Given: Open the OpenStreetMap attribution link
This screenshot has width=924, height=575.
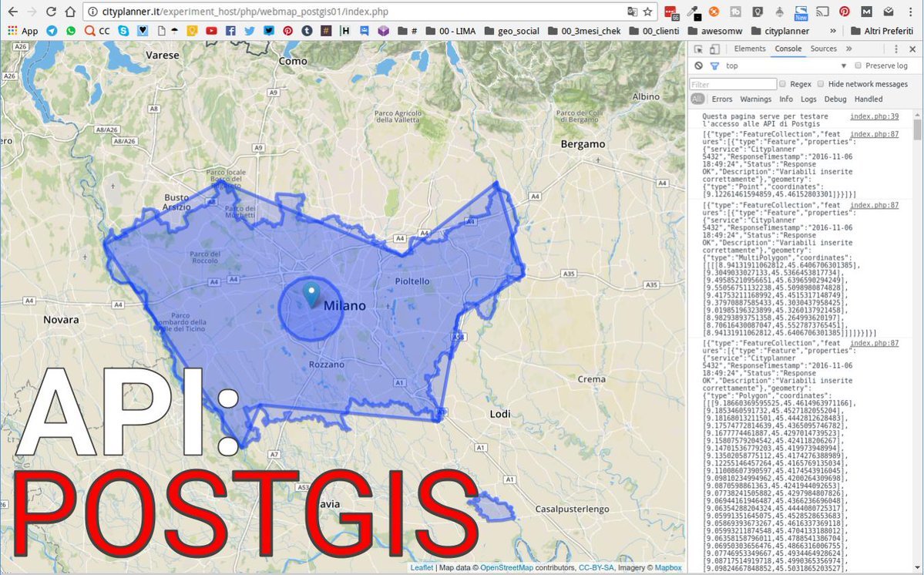Looking at the screenshot, I should pos(507,568).
